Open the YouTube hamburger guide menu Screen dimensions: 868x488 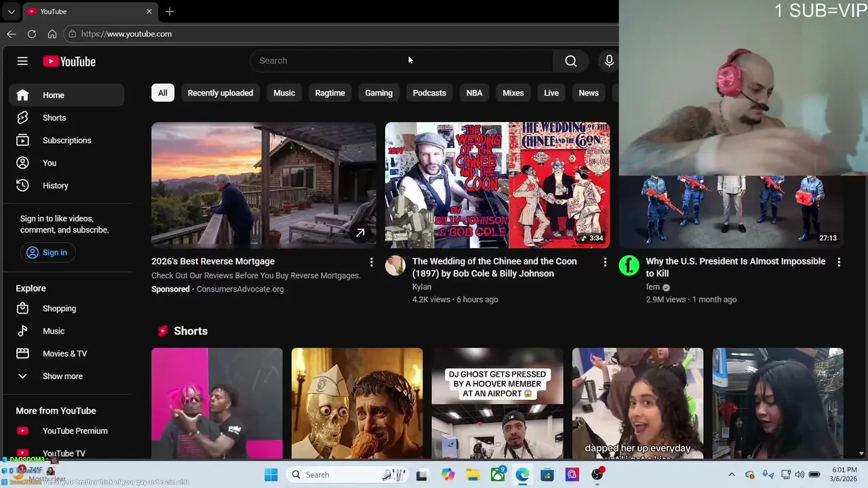coord(22,61)
